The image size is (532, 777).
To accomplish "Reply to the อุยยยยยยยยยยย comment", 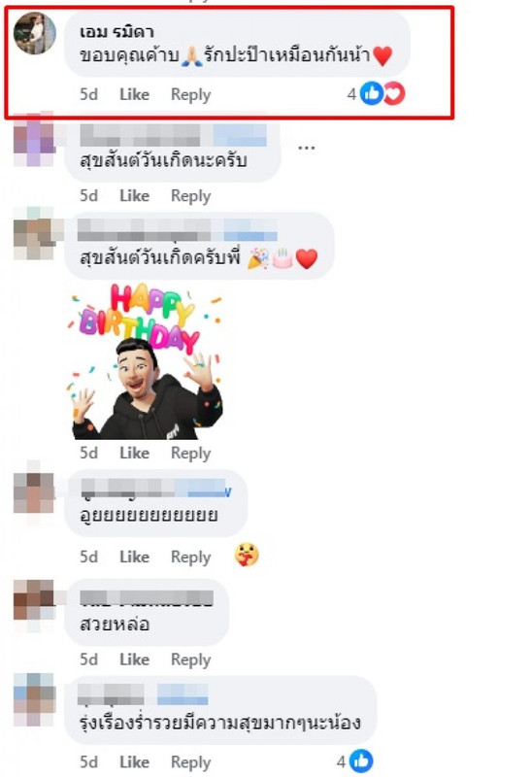I will pyautogui.click(x=190, y=557).
